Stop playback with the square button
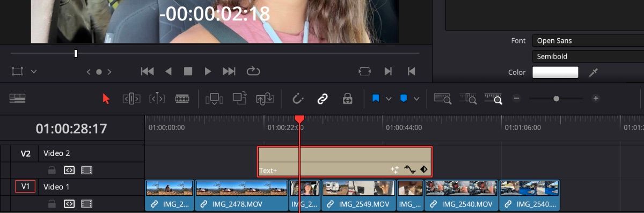Viewport: 644px width, 213px height. coord(188,71)
